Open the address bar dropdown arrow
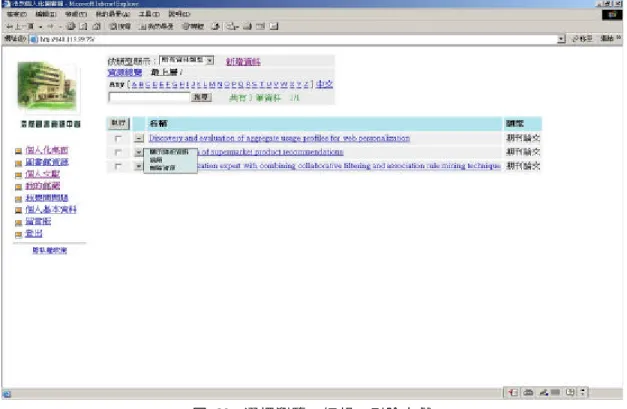This screenshot has height=409, width=627. click(x=561, y=39)
